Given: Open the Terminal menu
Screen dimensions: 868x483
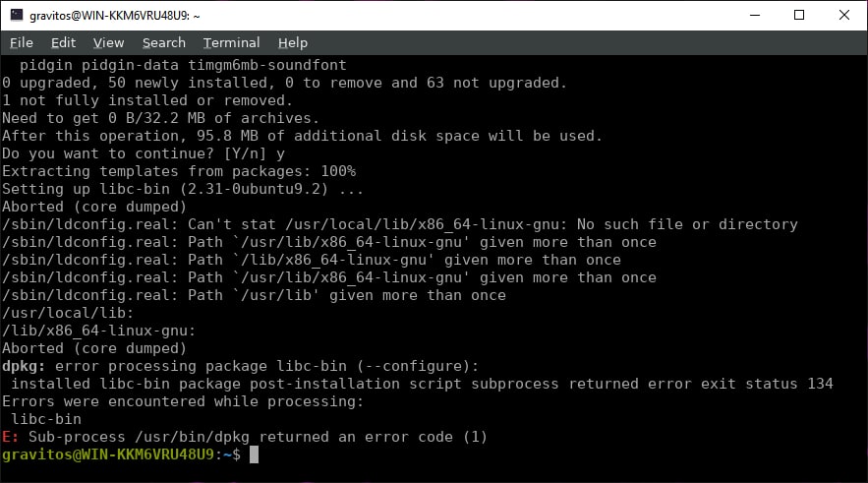Looking at the screenshot, I should (232, 42).
